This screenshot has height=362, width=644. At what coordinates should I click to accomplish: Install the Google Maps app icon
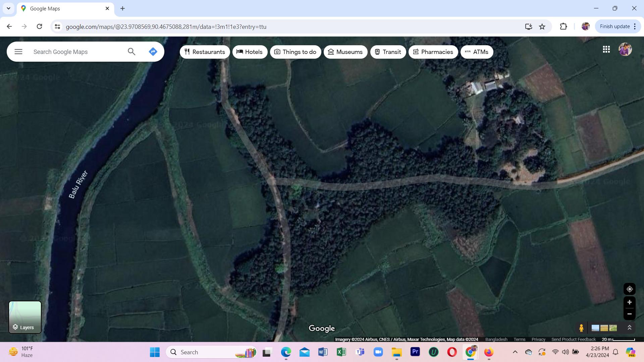click(x=529, y=26)
